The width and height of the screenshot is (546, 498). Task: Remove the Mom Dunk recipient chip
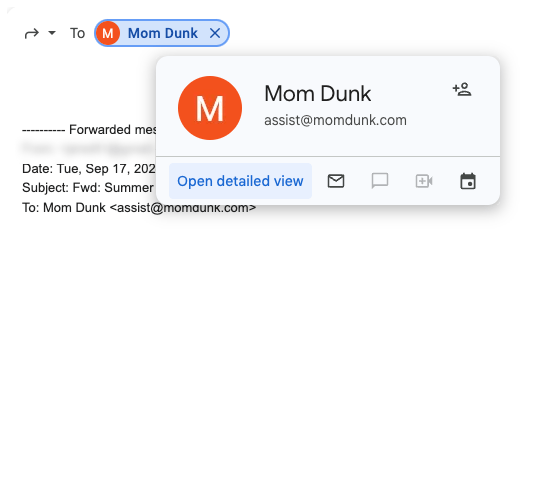(215, 33)
